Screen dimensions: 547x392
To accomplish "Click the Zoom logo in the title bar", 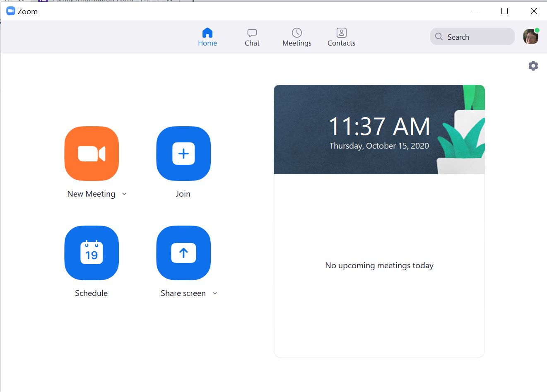I will click(10, 11).
